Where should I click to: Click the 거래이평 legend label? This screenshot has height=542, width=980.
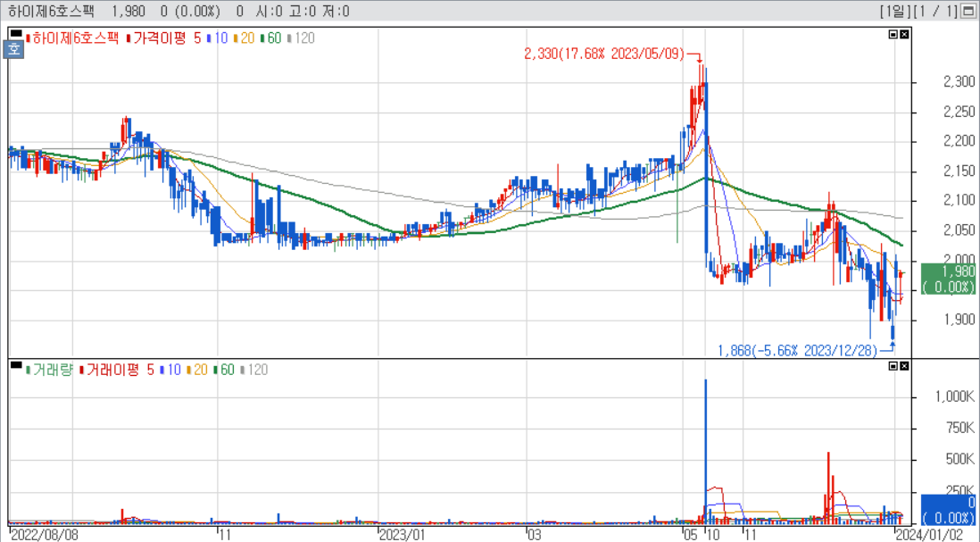coord(110,370)
